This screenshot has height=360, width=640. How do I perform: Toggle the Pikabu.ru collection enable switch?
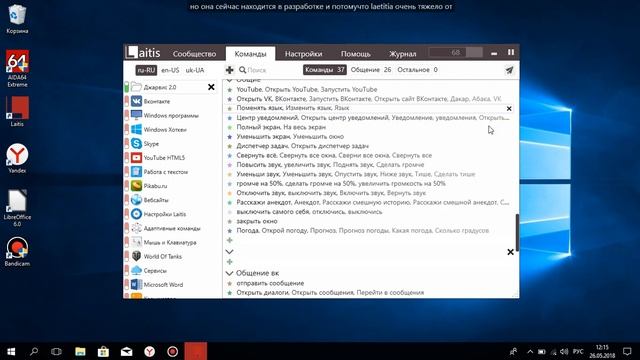(x=127, y=186)
